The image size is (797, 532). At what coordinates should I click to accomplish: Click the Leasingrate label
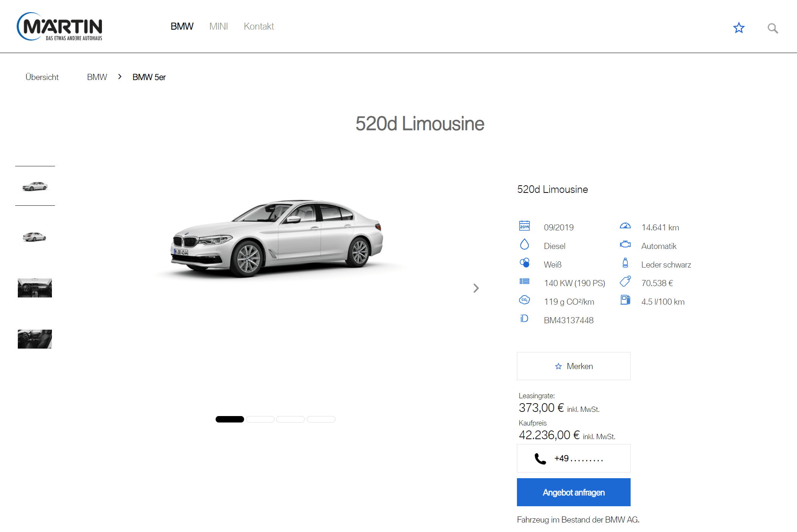point(537,396)
